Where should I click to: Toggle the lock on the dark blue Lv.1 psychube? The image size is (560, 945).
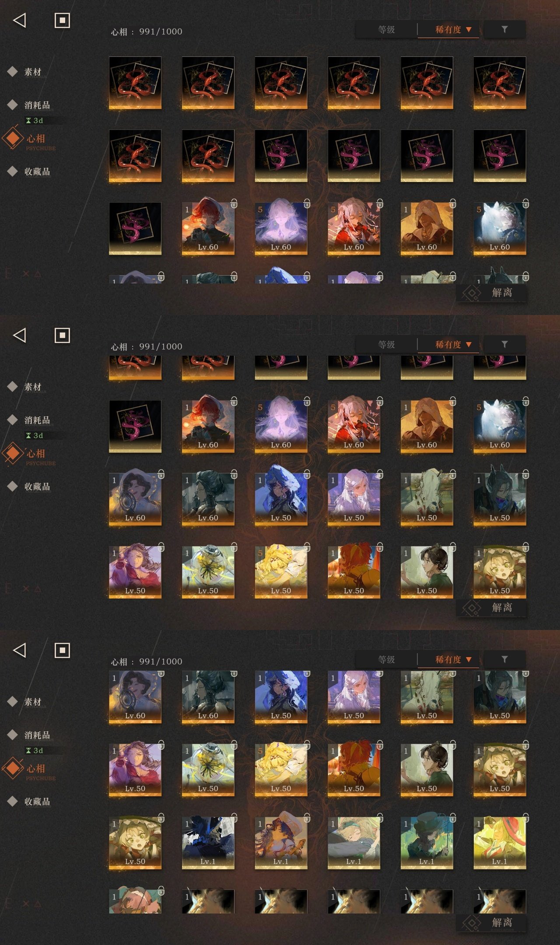pos(234,817)
